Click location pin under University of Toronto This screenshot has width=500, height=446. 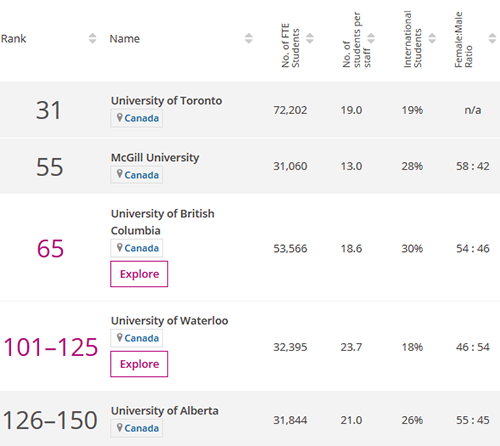[x=119, y=118]
